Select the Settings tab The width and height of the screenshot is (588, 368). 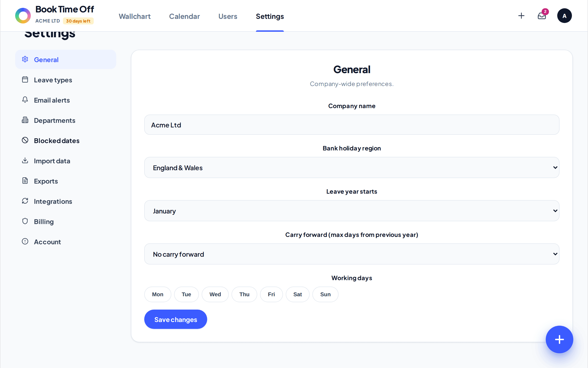click(x=270, y=16)
